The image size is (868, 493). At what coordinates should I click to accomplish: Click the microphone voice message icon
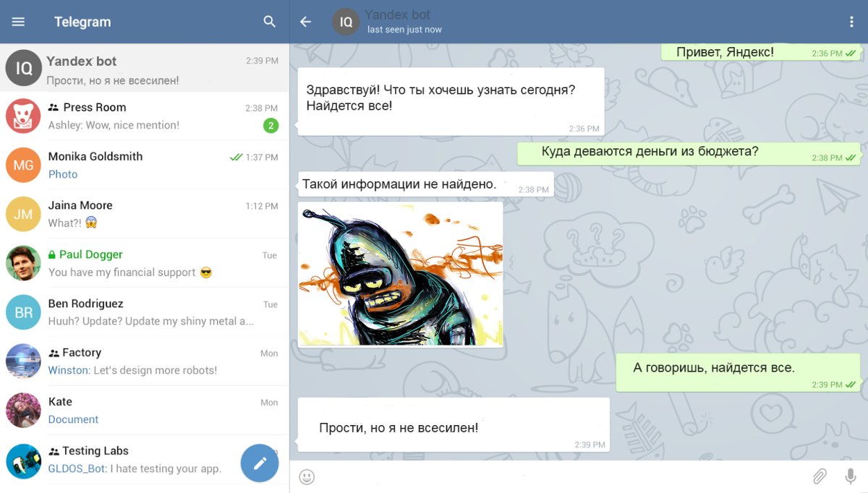coord(851,476)
